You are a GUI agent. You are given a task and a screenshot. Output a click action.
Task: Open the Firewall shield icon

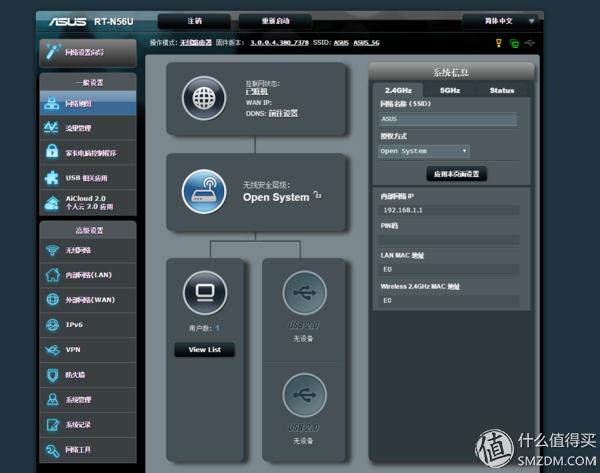pos(52,375)
